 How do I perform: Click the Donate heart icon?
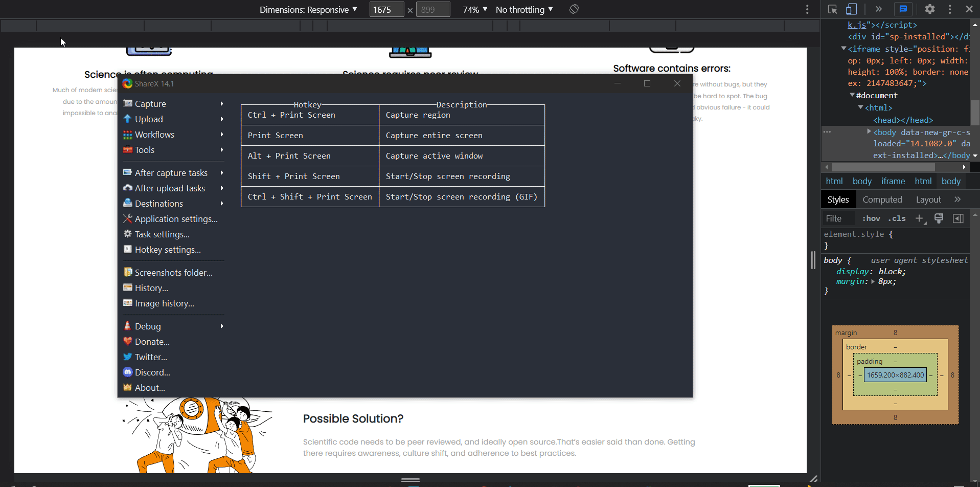[128, 341]
